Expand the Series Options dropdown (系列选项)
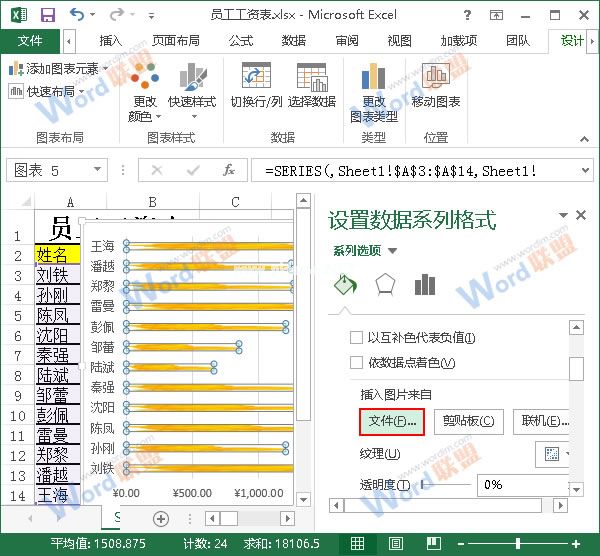This screenshot has height=556, width=600. pyautogui.click(x=365, y=251)
